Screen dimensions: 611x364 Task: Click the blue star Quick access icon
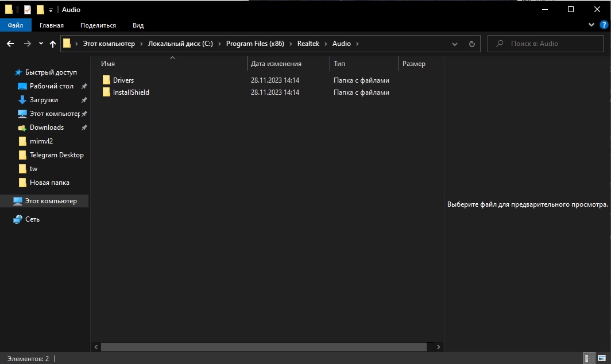pos(18,72)
